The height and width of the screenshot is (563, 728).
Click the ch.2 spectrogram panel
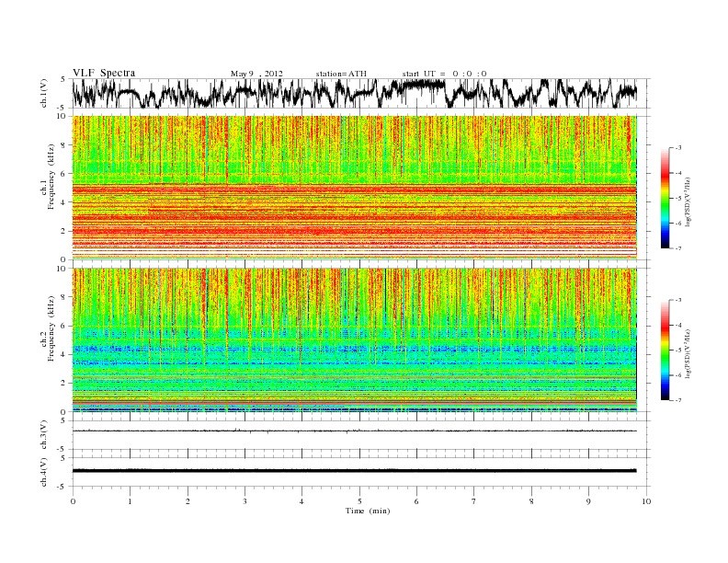click(x=354, y=340)
